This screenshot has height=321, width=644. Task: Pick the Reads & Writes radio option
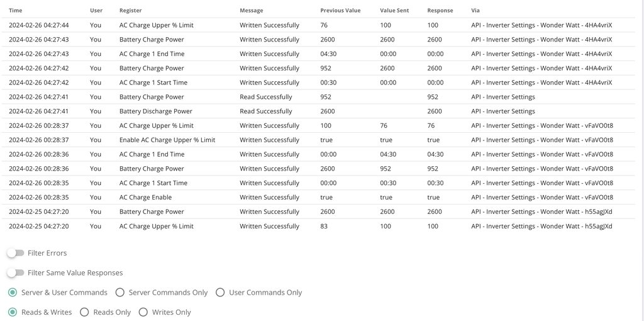[x=13, y=312]
